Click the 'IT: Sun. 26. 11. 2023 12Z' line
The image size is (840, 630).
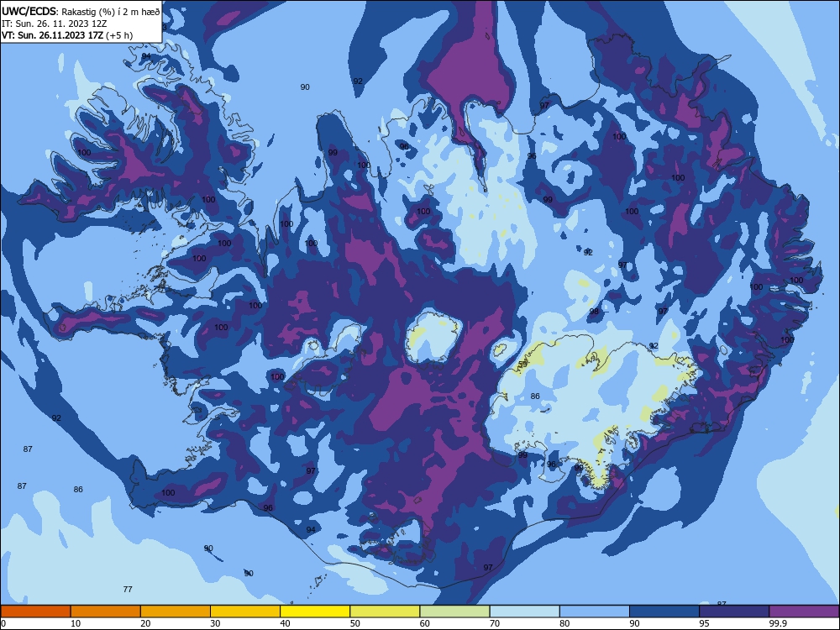click(54, 24)
